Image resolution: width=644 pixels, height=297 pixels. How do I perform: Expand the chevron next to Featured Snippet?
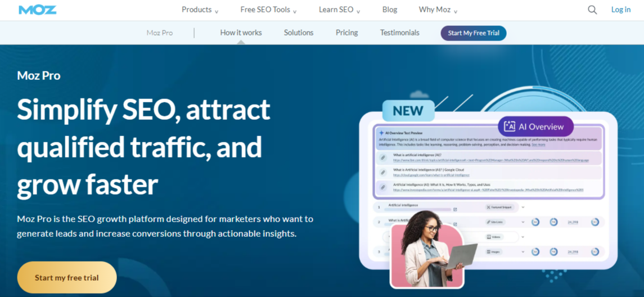tap(523, 208)
